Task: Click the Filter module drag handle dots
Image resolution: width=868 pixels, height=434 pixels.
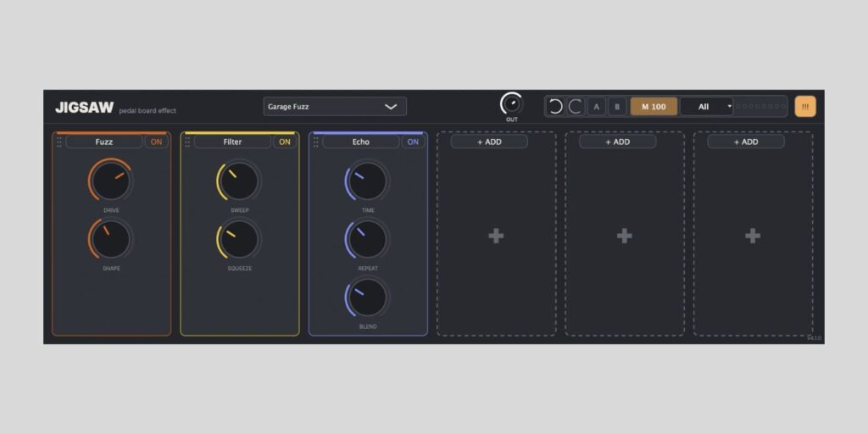Action: coord(187,142)
